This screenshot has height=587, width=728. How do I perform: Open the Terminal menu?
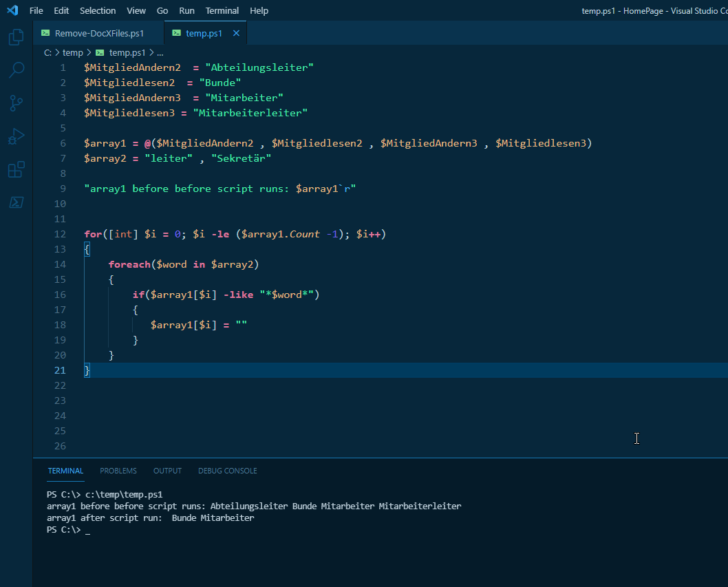coord(222,10)
